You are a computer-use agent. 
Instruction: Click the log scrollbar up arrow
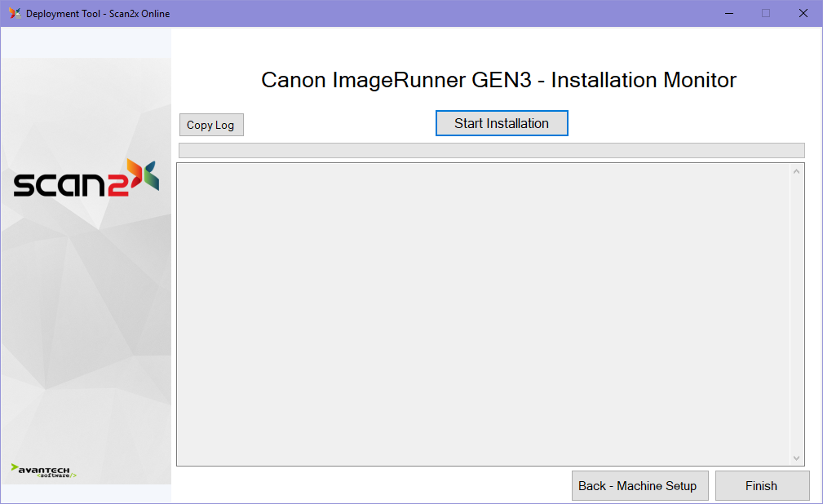(x=797, y=171)
